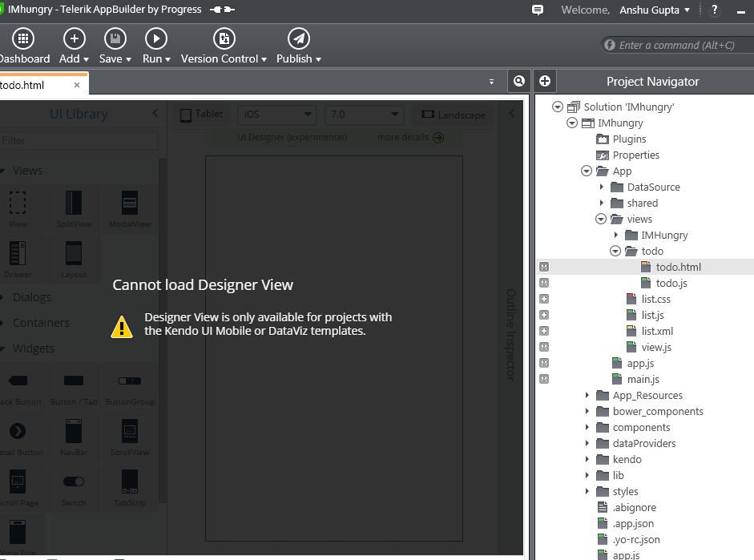754x560 pixels.
Task: Open the Dashboard grid icon
Action: (23, 38)
